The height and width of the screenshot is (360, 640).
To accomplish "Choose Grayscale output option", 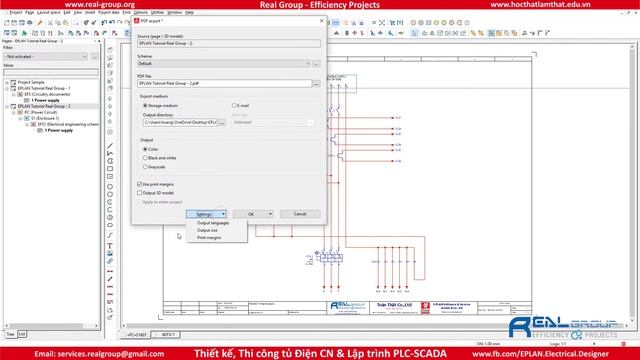I will pos(145,167).
